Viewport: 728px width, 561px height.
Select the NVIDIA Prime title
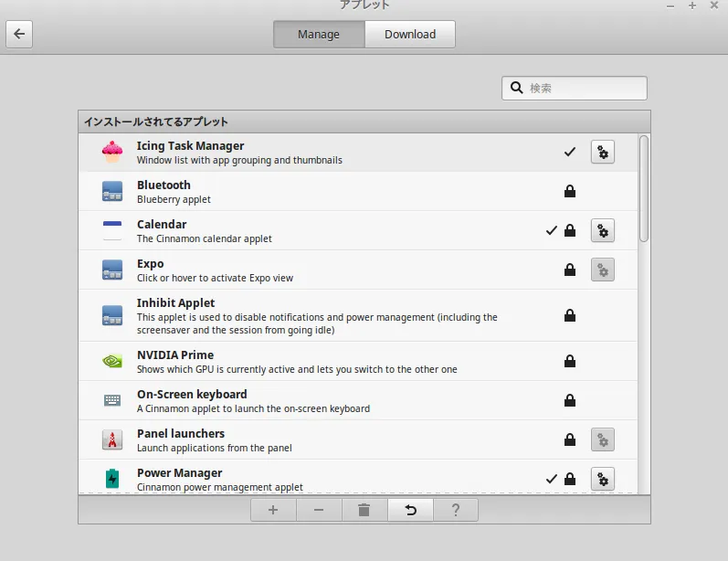(175, 355)
